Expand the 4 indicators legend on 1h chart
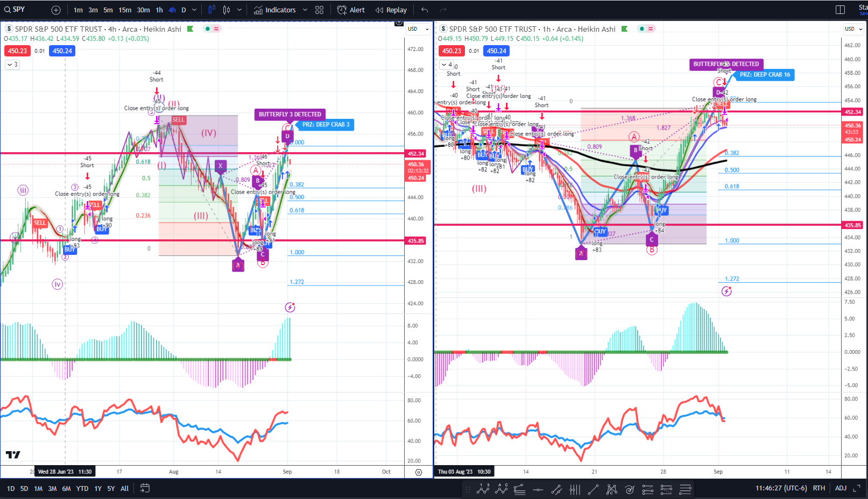This screenshot has height=499, width=868. (447, 65)
